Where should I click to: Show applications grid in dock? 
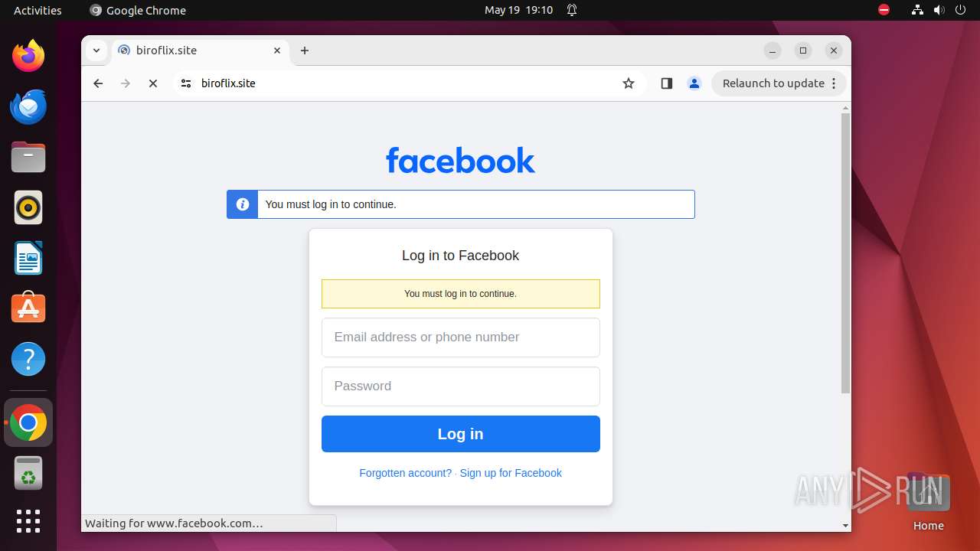click(x=28, y=521)
